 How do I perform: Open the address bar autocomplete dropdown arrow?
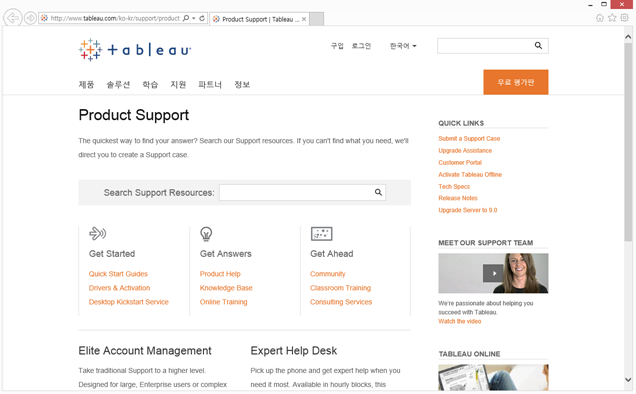pos(194,18)
